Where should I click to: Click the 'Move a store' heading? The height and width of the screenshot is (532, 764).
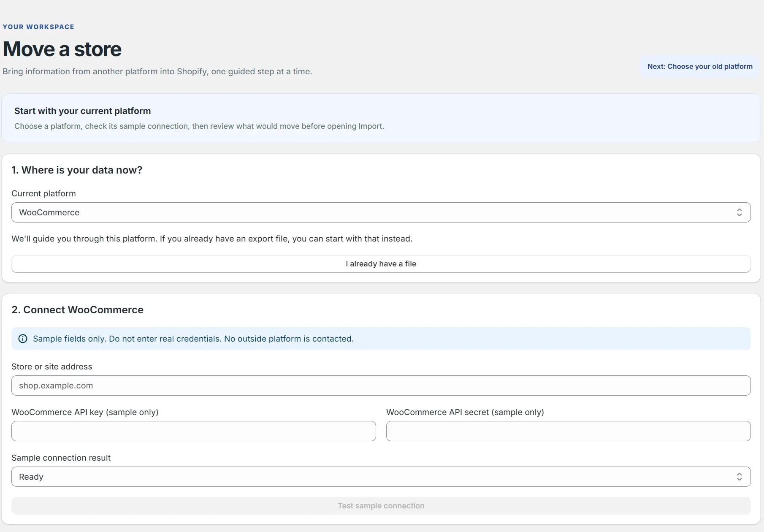(x=62, y=49)
